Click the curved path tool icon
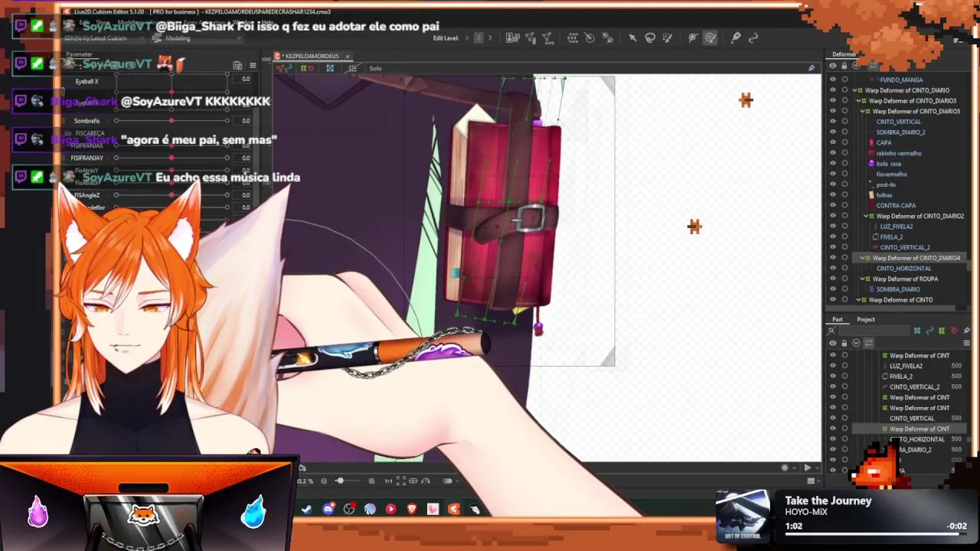Viewport: 980px width, 551px height. pyautogui.click(x=753, y=37)
